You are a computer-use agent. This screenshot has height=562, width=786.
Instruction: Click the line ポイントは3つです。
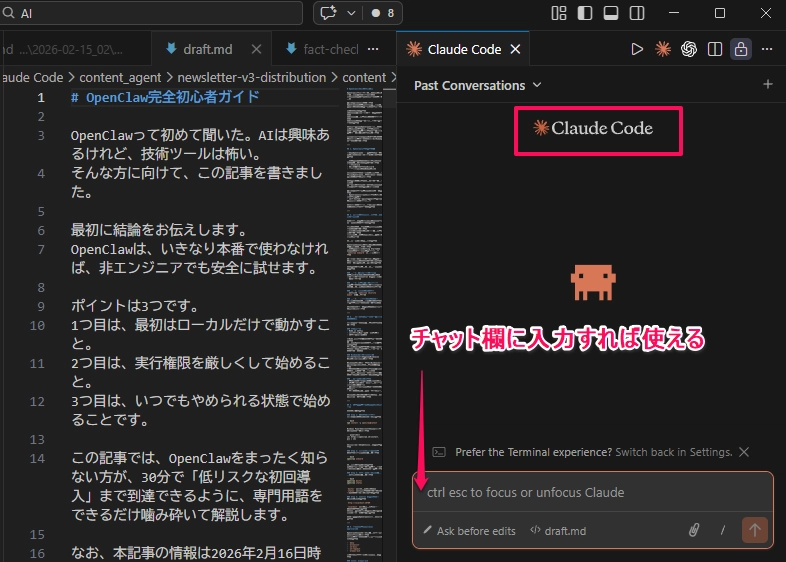click(x=135, y=306)
